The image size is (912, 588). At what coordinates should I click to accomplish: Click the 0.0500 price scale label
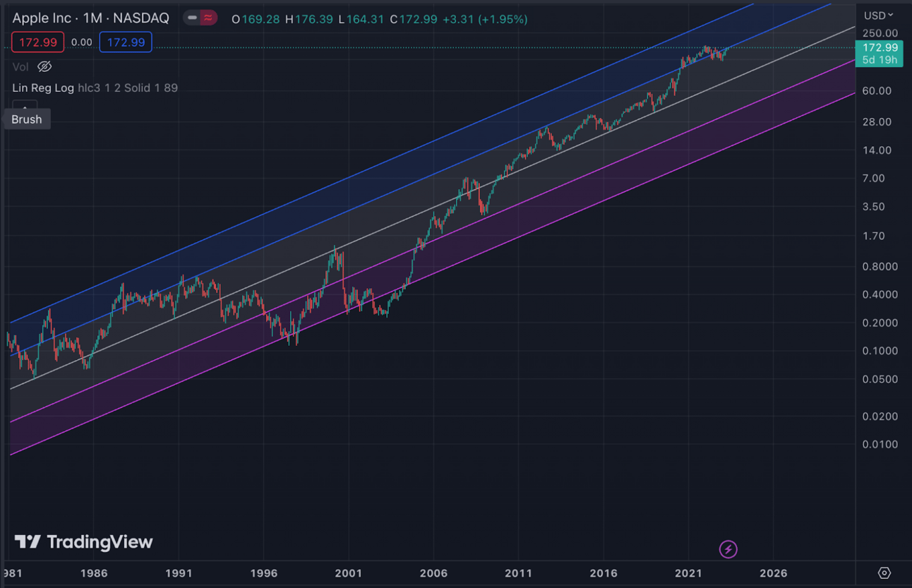(880, 380)
